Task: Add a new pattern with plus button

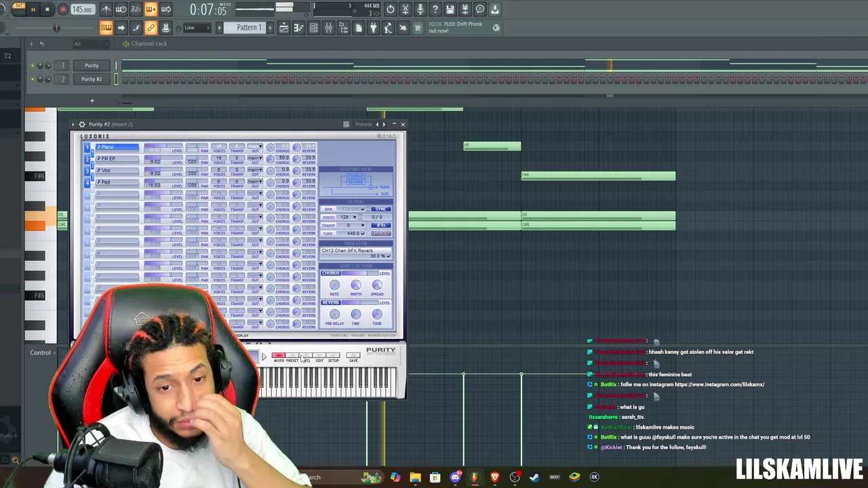Action: click(270, 28)
